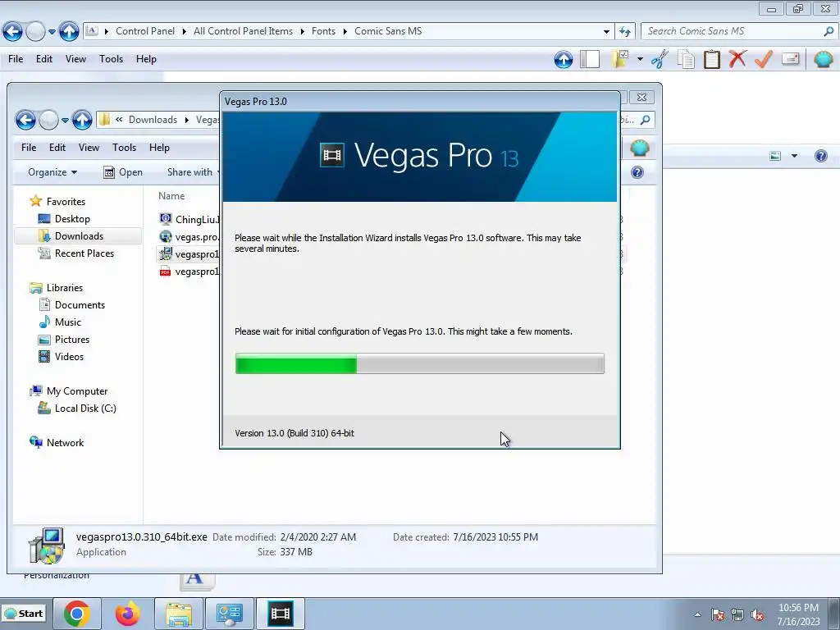The image size is (840, 630).
Task: Click the red X Delete icon
Action: click(737, 59)
